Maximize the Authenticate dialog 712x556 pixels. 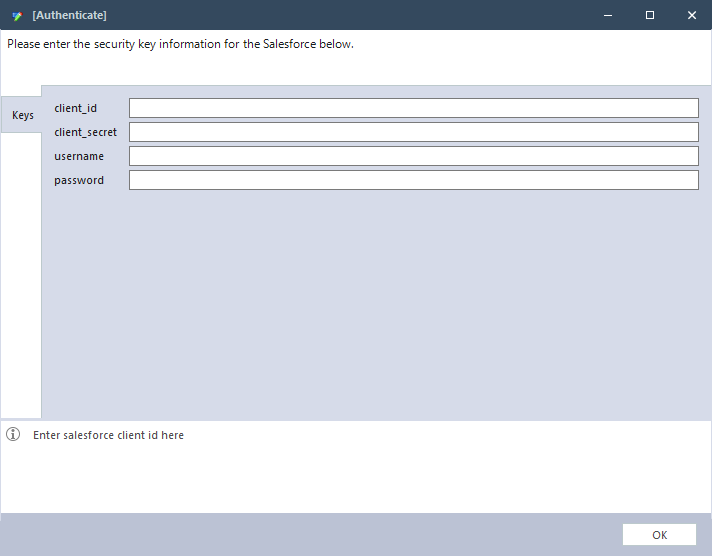(x=650, y=15)
